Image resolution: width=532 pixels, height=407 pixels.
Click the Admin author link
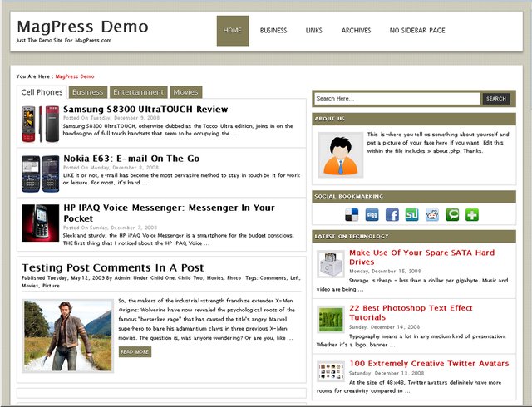122,278
